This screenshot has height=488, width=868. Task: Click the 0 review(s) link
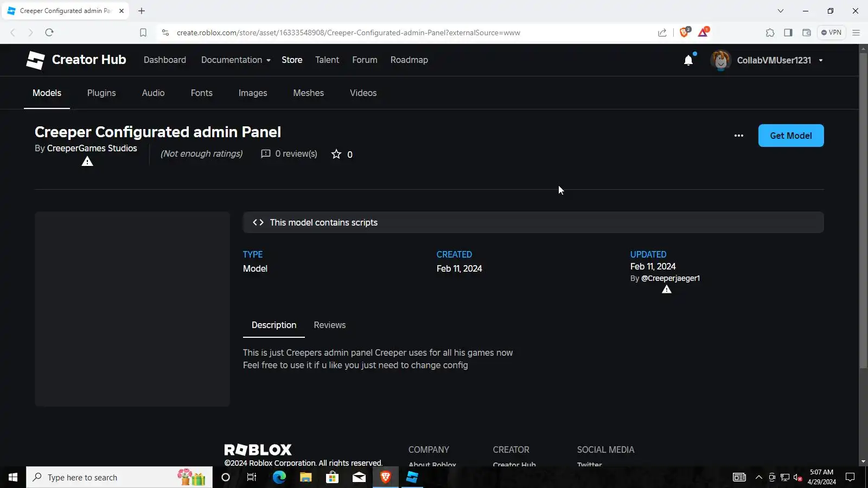coord(290,154)
